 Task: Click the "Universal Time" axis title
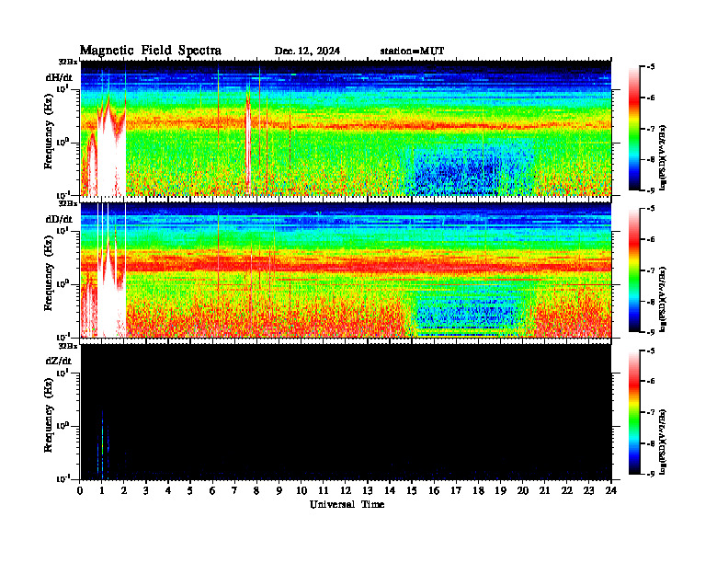347,504
